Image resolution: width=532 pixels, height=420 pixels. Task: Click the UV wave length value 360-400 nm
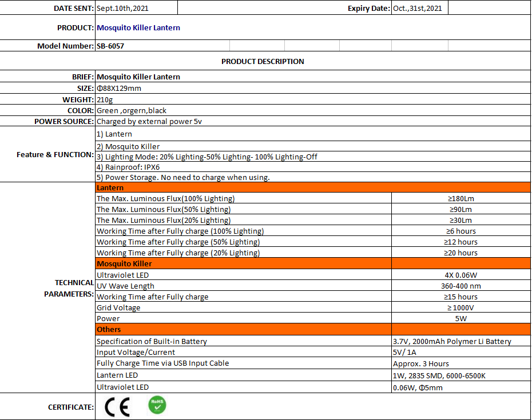(x=460, y=286)
